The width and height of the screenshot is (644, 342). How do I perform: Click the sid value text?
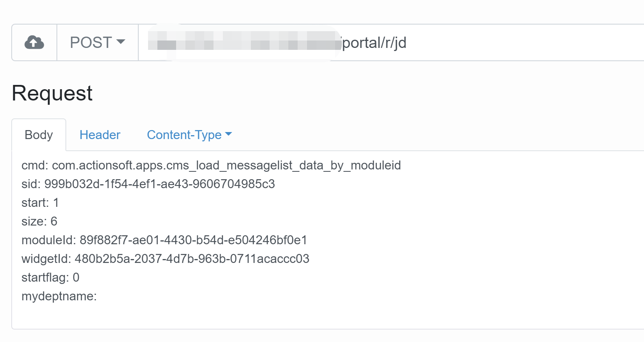tap(160, 184)
